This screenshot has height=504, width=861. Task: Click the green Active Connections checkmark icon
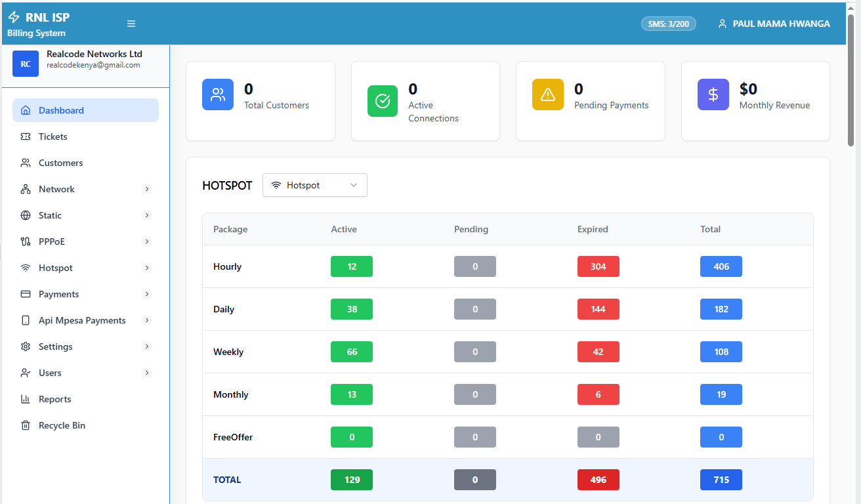coord(383,101)
